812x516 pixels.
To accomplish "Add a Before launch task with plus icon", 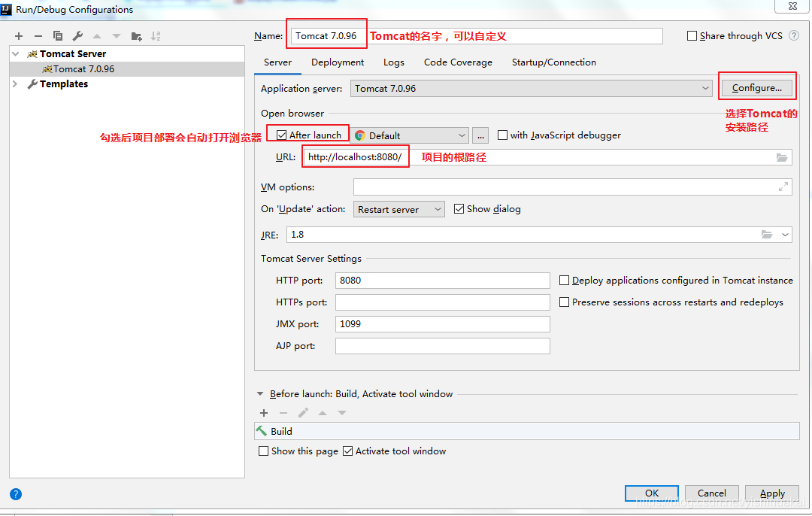I will click(264, 413).
